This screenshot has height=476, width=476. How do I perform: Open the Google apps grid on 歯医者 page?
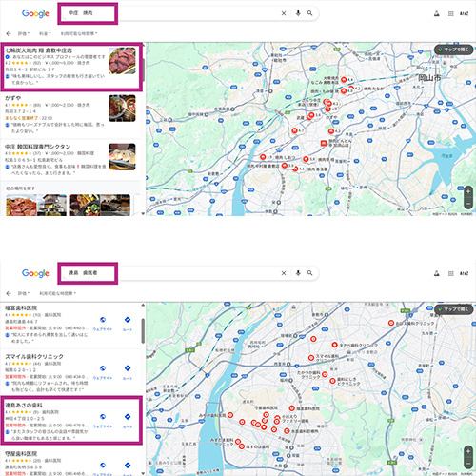pos(451,273)
